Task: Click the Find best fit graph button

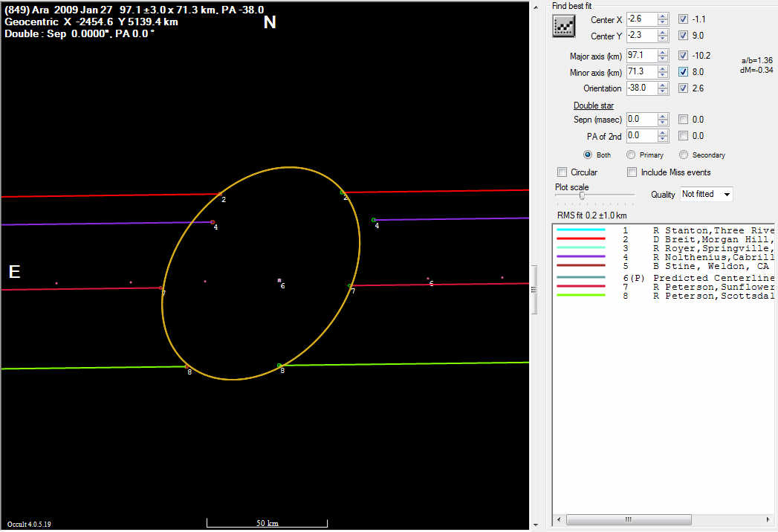Action: tap(565, 26)
